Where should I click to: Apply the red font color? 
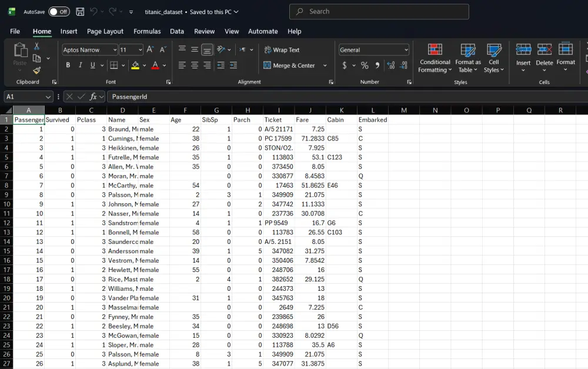[155, 66]
